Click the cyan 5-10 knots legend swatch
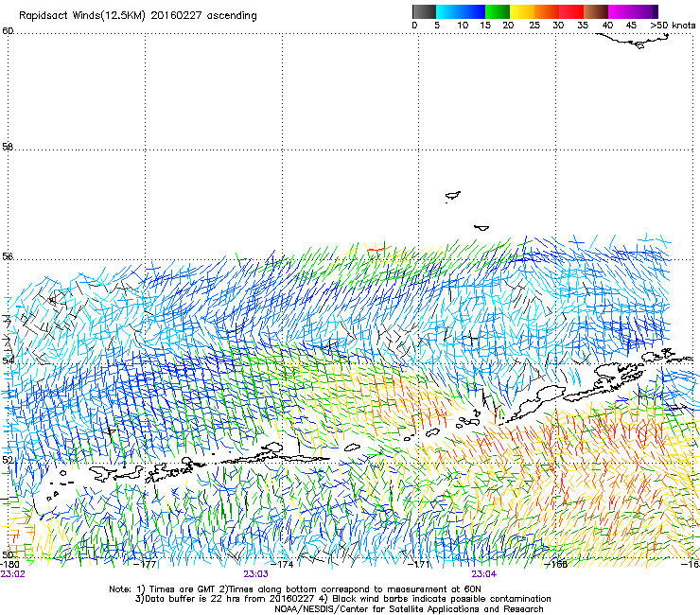Viewport: 700px width, 615px height. 448,11
